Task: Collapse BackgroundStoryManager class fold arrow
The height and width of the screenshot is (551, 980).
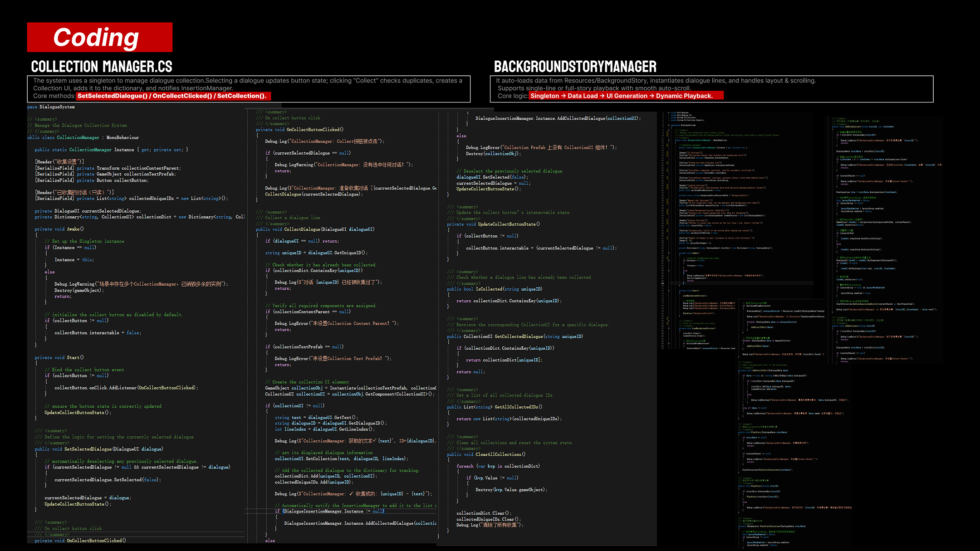Action: (x=669, y=140)
